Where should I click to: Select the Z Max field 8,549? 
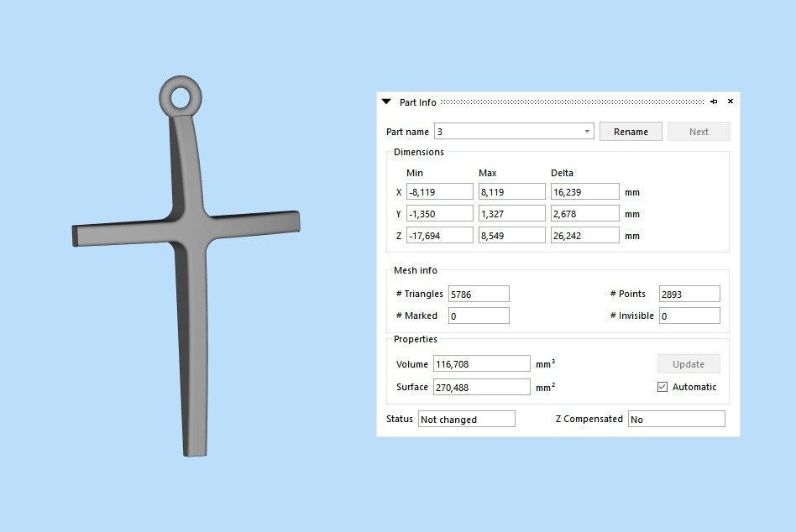pyautogui.click(x=511, y=235)
